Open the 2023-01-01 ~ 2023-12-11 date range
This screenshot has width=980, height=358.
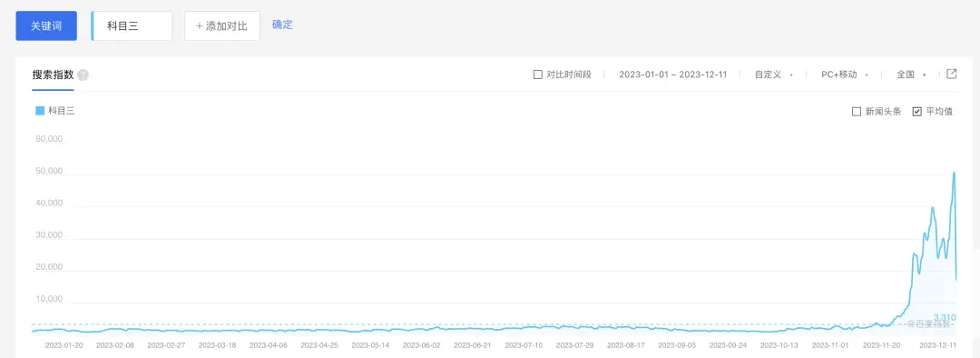click(x=672, y=75)
